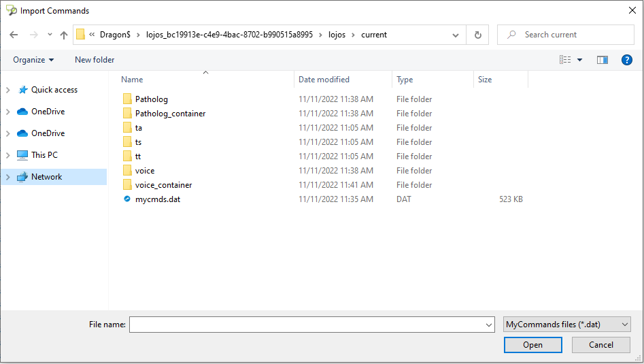Click the ta folder icon
Viewport: 644px width, 364px height.
(x=127, y=128)
